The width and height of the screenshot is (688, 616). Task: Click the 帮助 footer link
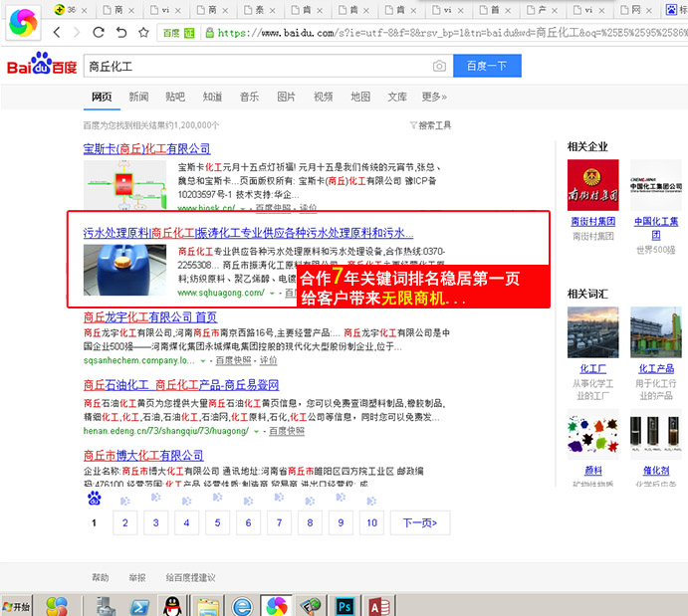(101, 577)
